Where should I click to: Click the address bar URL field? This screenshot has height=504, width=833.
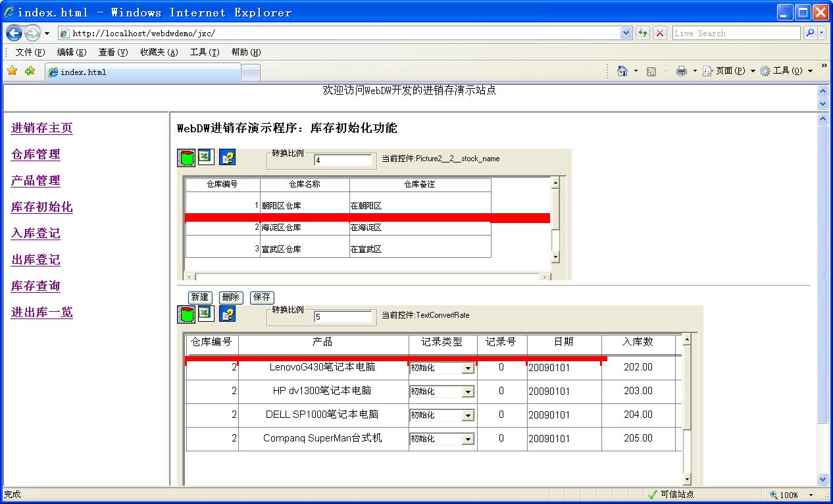339,33
